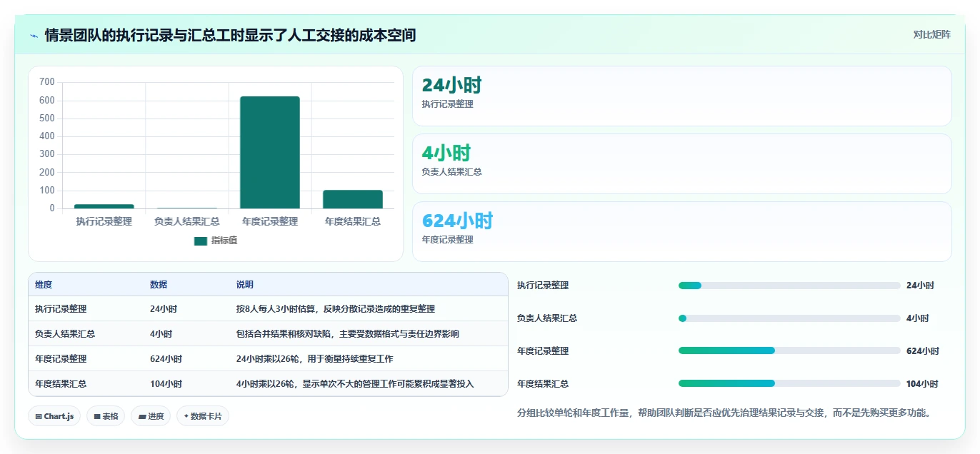
Task: Click the Chart.js tag chip
Action: click(54, 416)
